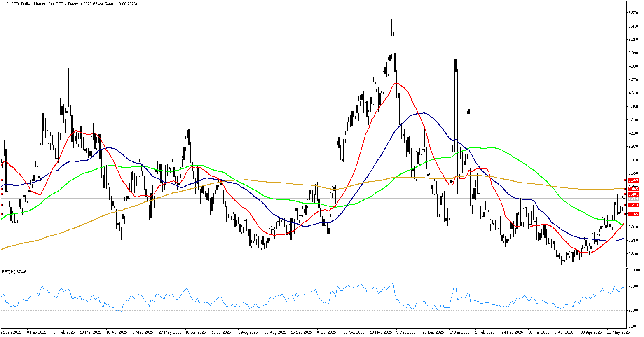Select the 3.810 price axis value

[634, 160]
